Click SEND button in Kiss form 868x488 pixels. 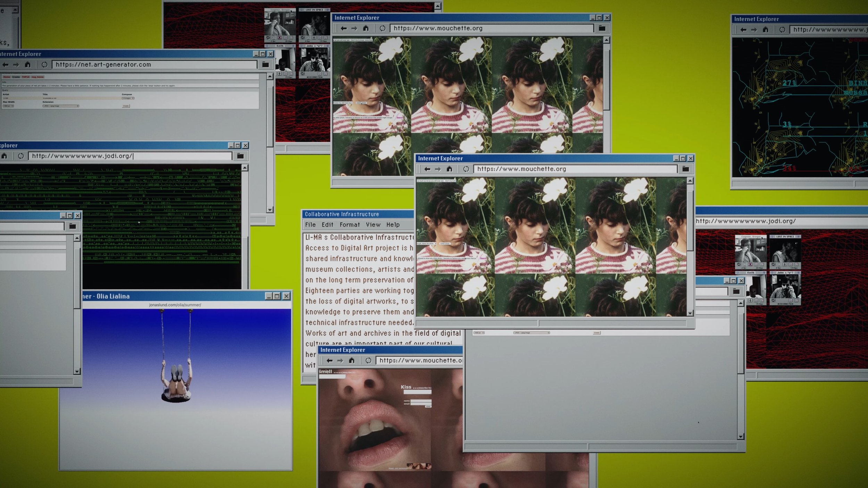tap(428, 406)
